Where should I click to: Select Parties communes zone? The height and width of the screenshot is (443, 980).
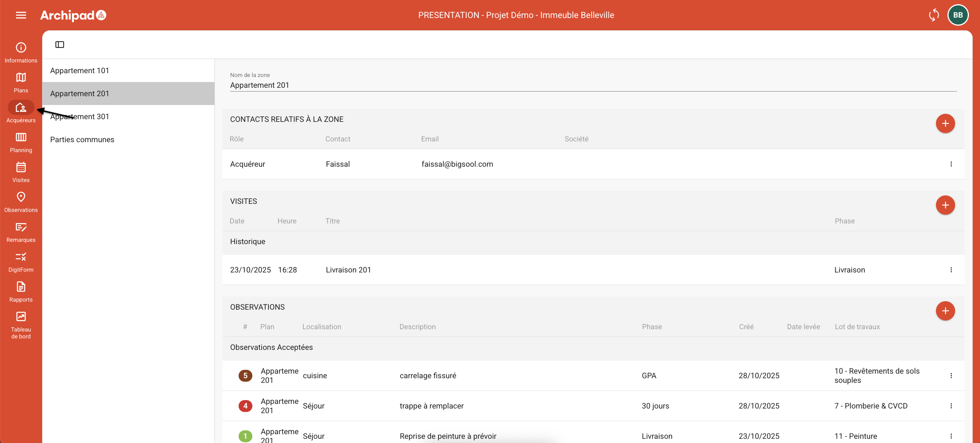(x=82, y=139)
